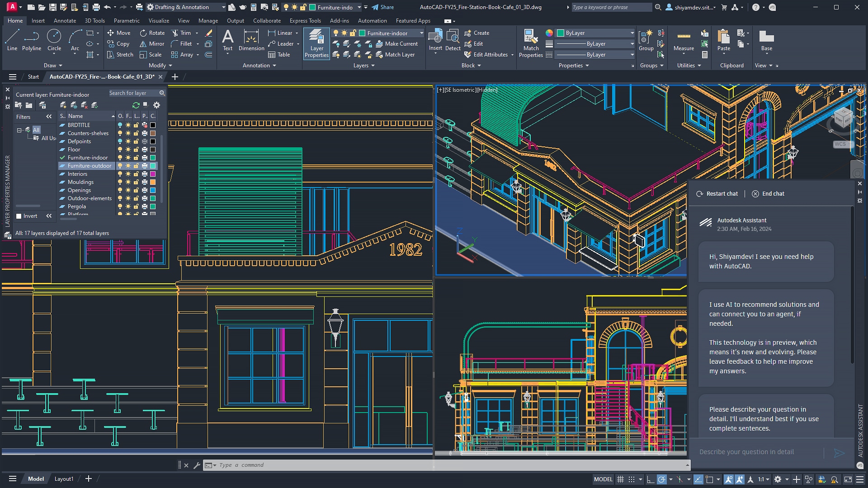Select the Line draw tool
Screen dimensions: 868x488
[x=11, y=39]
